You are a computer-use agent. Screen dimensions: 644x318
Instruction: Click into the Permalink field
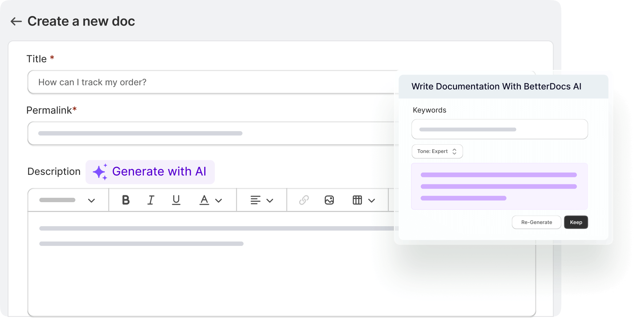click(211, 133)
